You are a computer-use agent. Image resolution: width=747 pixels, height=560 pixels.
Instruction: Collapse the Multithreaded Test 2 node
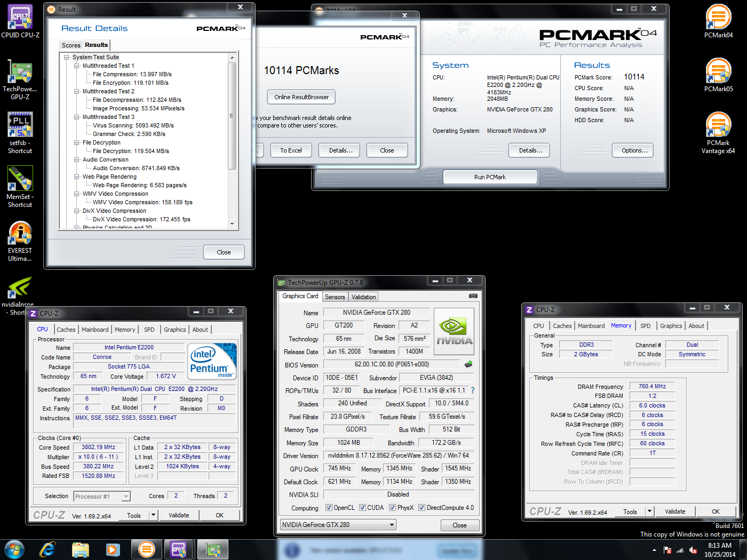tap(77, 91)
